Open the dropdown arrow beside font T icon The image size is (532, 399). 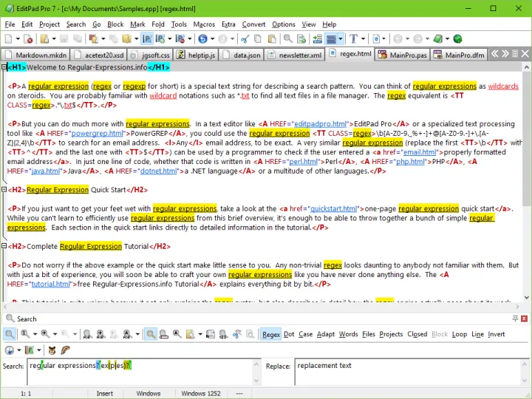point(364,38)
